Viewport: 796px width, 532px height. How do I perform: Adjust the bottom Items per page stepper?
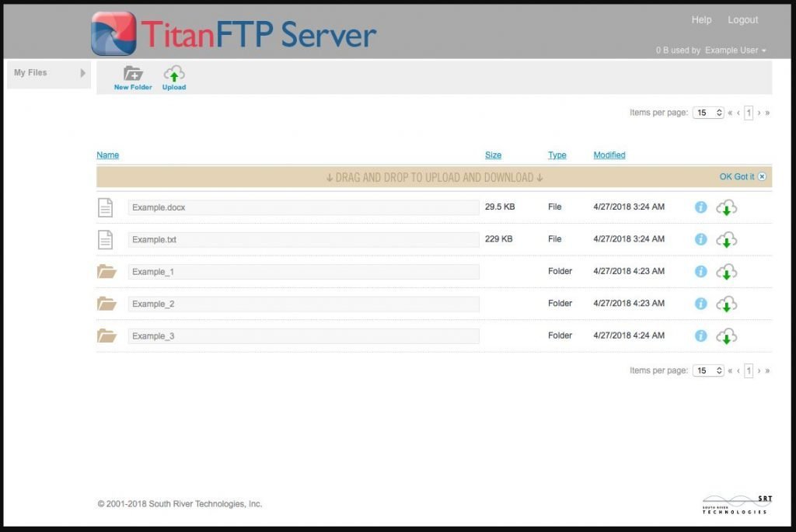point(719,370)
